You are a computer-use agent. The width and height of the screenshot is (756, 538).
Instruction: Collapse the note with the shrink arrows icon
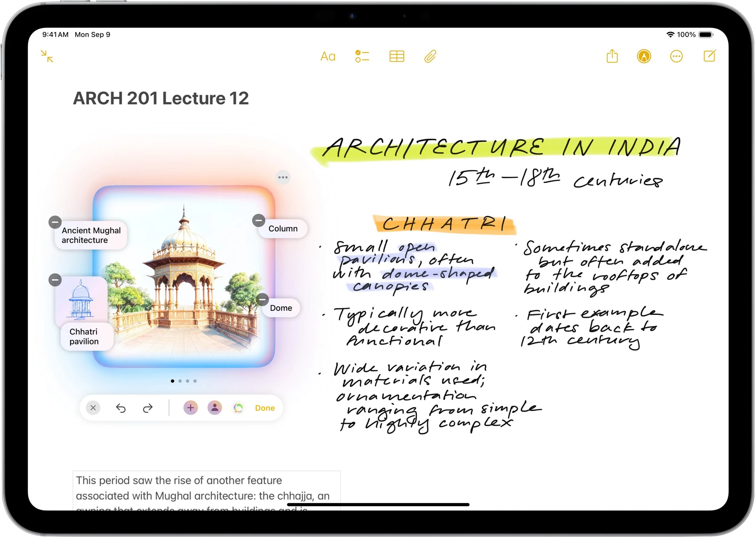pyautogui.click(x=47, y=56)
